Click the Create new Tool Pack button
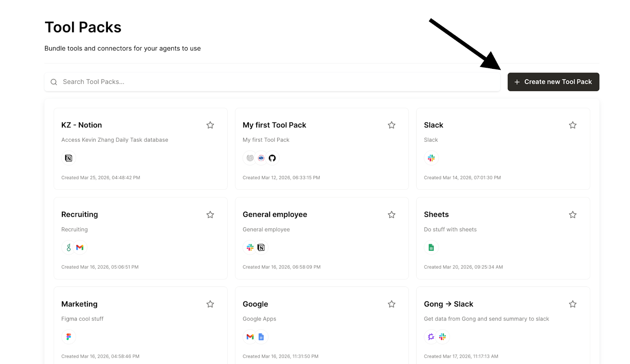 click(553, 82)
